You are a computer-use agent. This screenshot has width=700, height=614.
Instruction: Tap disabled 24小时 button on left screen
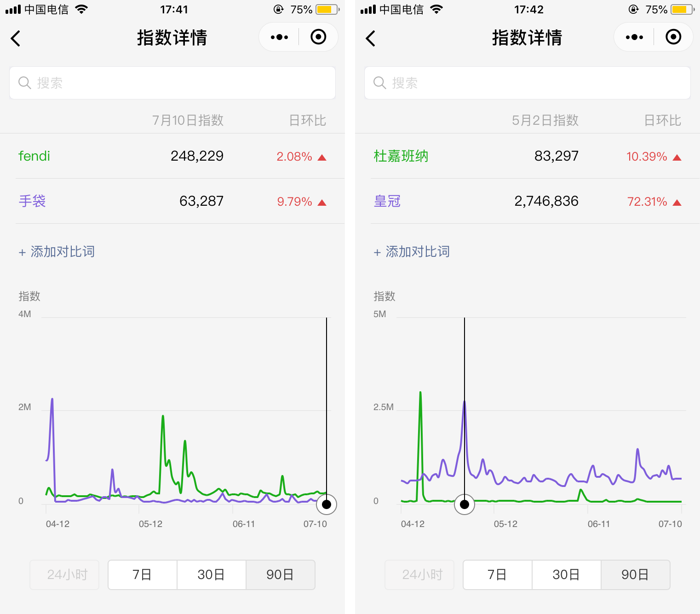(x=64, y=575)
